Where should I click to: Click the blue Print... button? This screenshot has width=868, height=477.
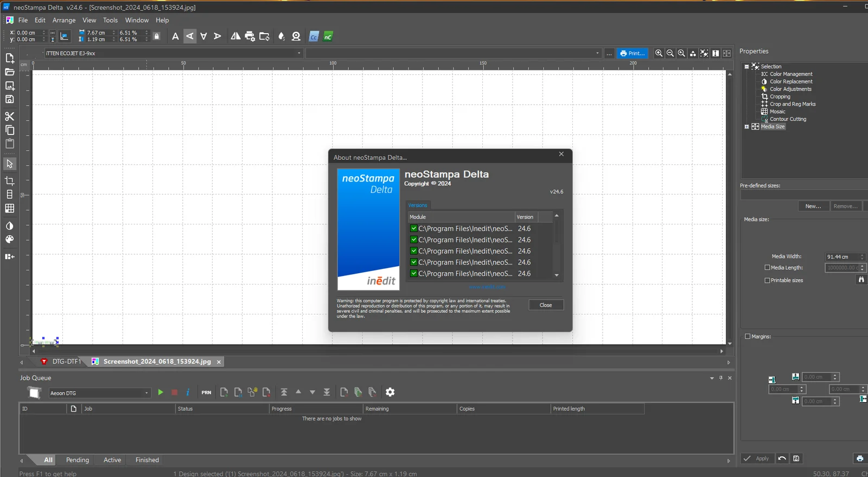pyautogui.click(x=632, y=53)
